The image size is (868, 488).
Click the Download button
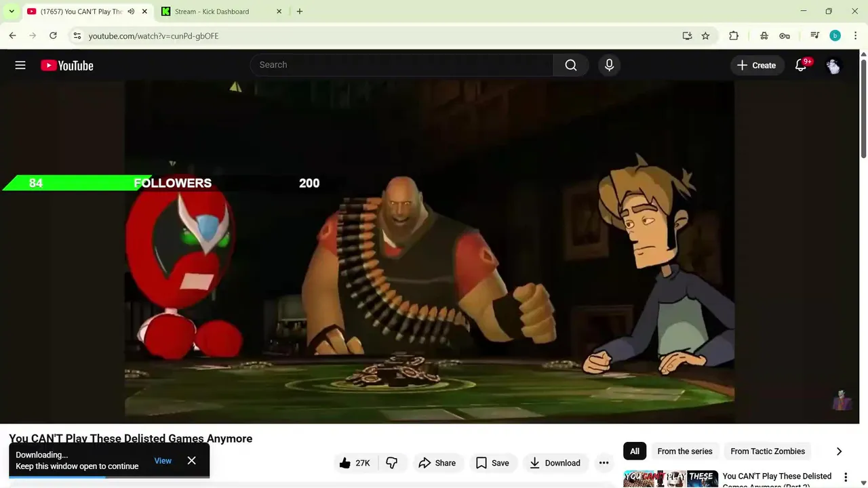555,463
